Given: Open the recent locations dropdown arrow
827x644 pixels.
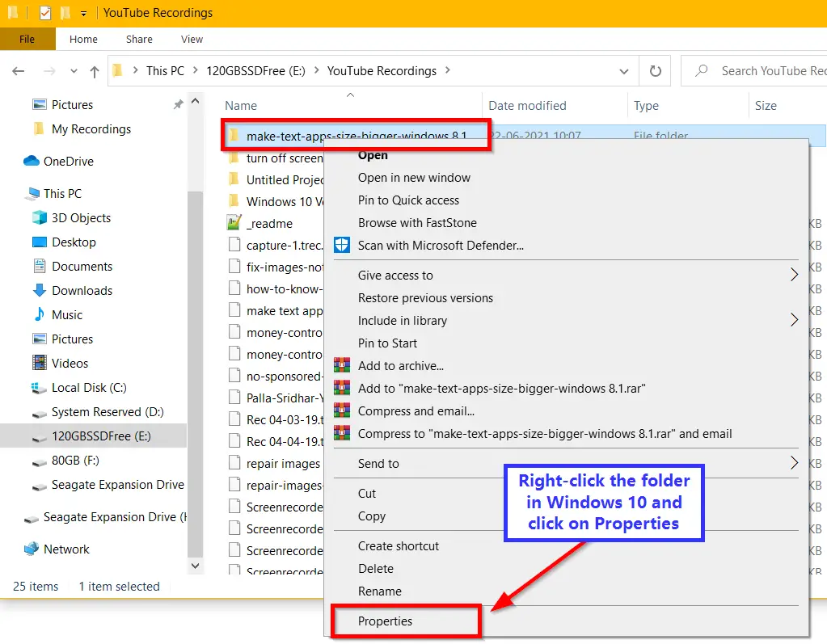Looking at the screenshot, I should [x=74, y=71].
